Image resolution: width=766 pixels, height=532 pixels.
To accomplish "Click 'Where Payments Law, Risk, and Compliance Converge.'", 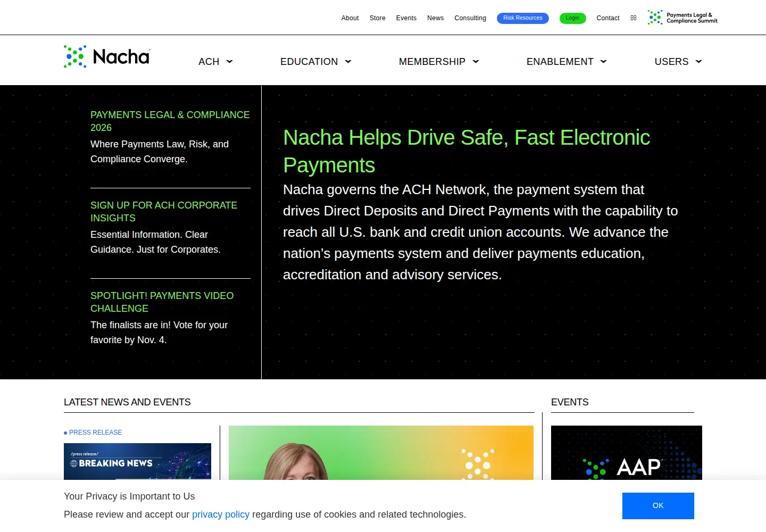I will click(x=160, y=152).
